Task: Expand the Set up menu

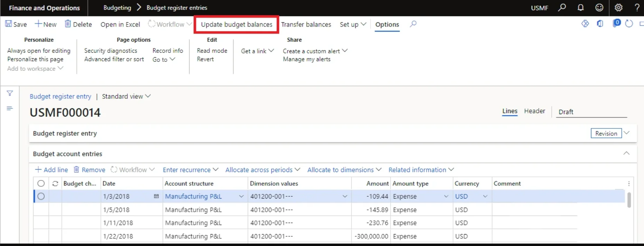Action: coord(353,24)
